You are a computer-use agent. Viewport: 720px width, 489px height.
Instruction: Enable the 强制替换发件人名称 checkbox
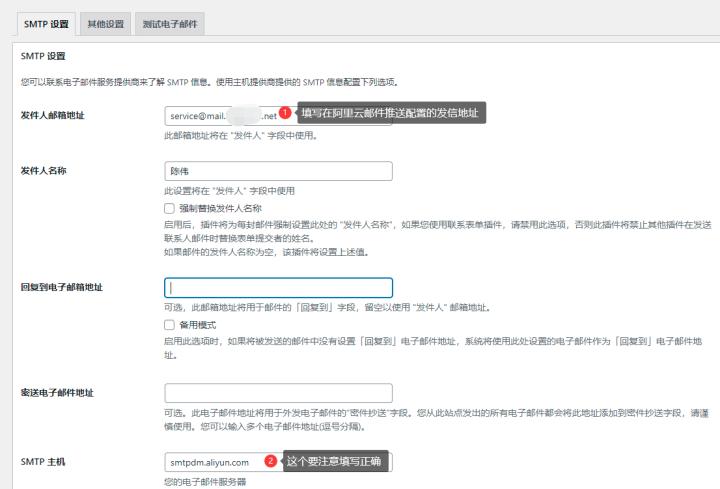click(x=169, y=208)
